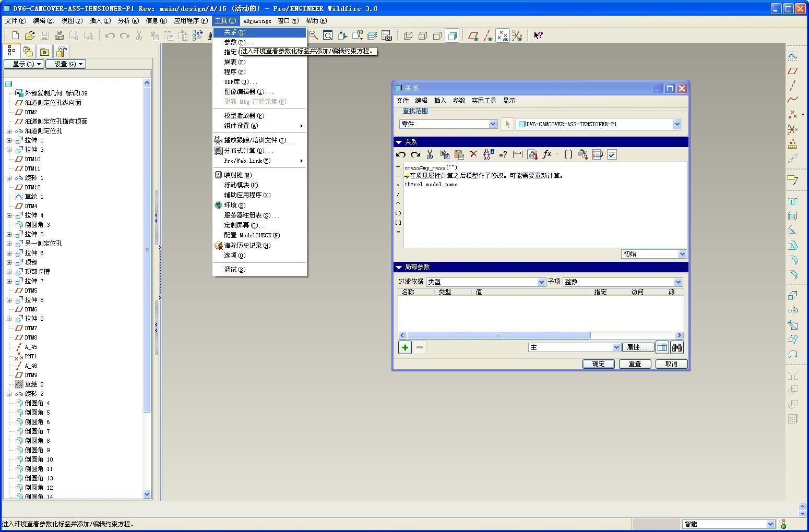Select shaded display mode icon
Viewport: 809px width, 532px height.
(x=452, y=35)
